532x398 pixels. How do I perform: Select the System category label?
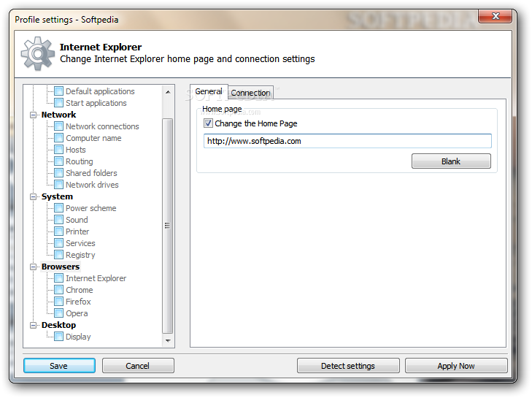tap(57, 196)
